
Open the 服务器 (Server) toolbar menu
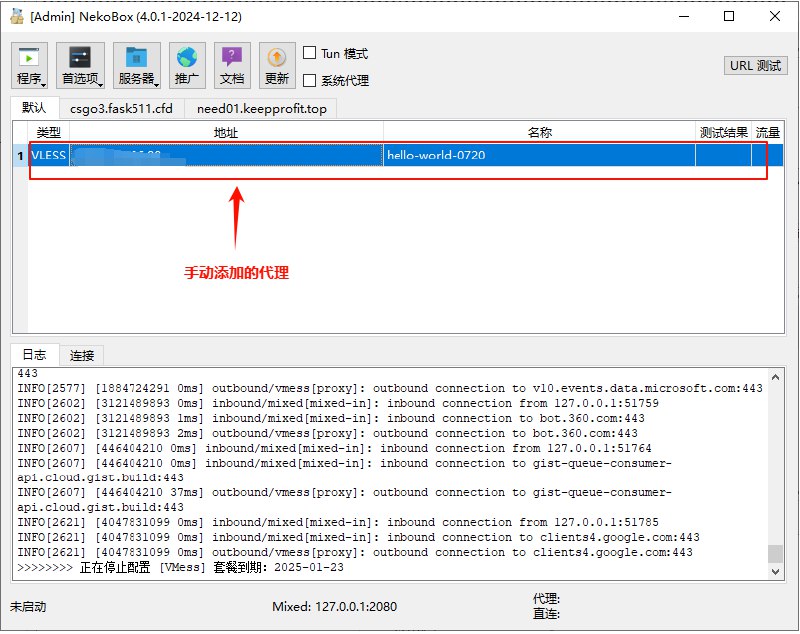(x=136, y=66)
